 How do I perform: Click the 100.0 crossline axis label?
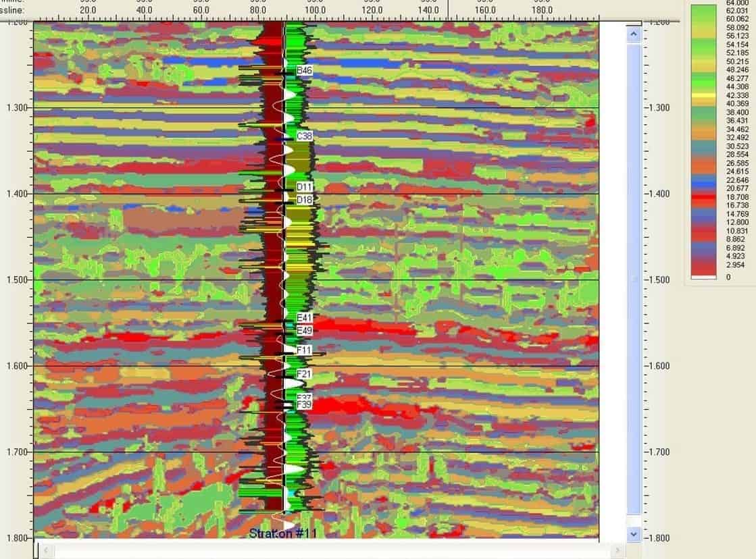click(x=314, y=10)
